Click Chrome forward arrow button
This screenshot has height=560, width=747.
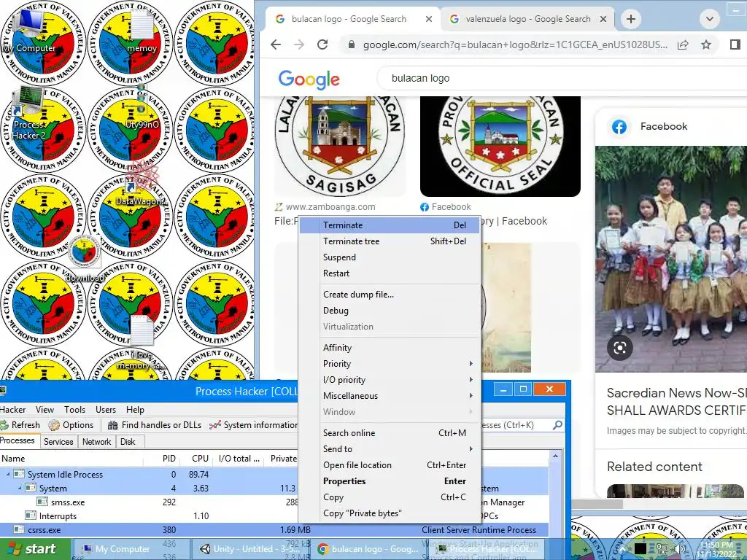tap(298, 44)
